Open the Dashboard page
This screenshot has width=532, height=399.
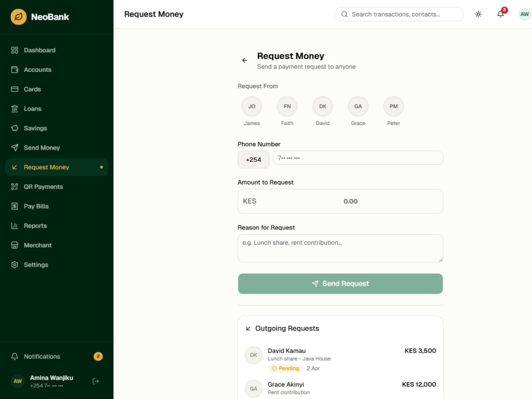point(57,50)
